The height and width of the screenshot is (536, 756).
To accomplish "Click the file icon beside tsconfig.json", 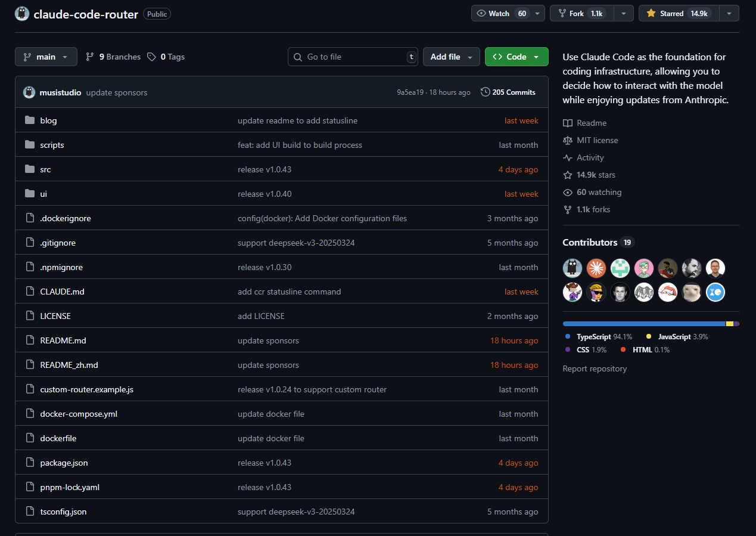I will tap(30, 512).
